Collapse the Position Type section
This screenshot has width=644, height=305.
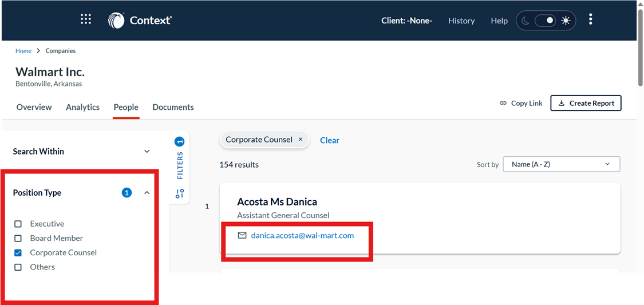(147, 192)
